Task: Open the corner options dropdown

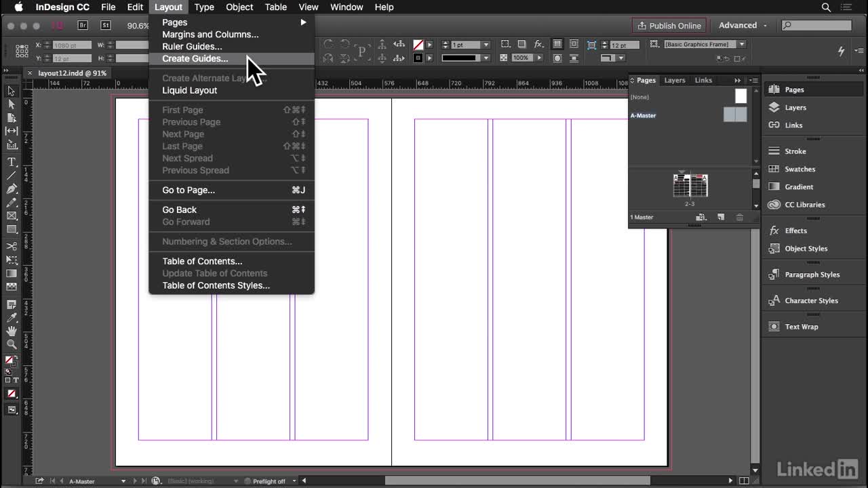Action: 621,58
